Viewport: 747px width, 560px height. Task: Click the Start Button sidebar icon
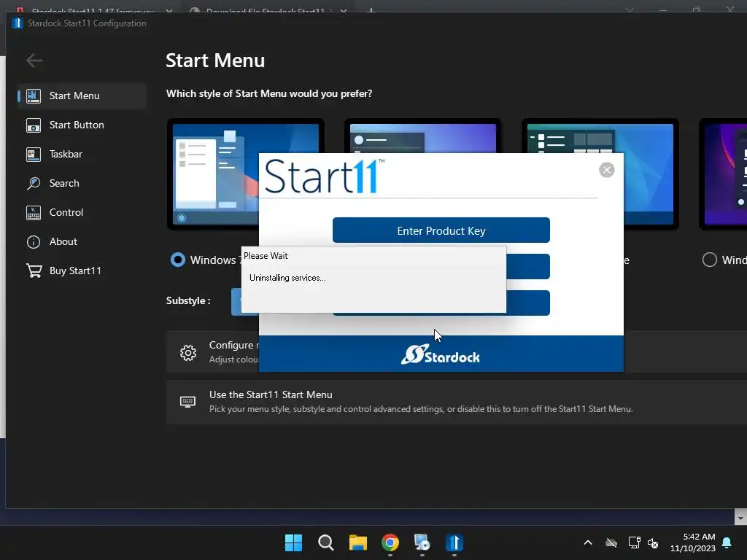pyautogui.click(x=34, y=125)
